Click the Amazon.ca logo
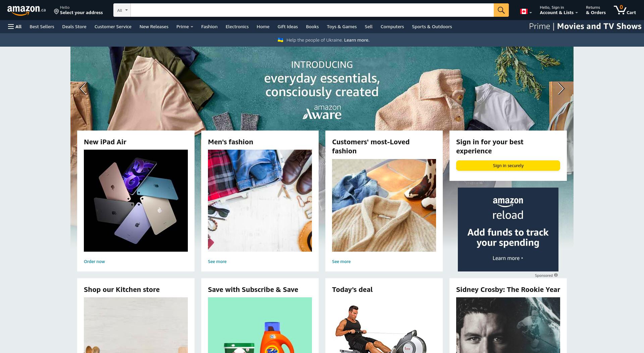The width and height of the screenshot is (644, 353). click(x=26, y=10)
